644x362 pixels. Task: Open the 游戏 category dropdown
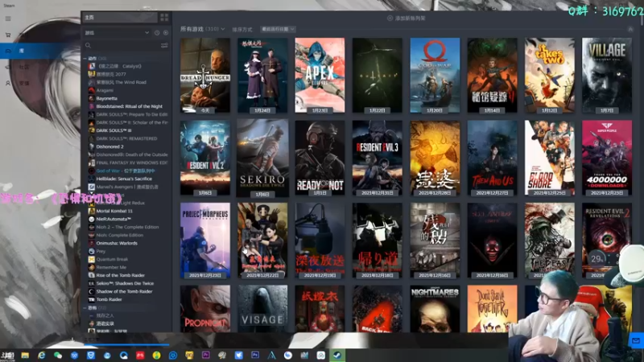[x=117, y=33]
